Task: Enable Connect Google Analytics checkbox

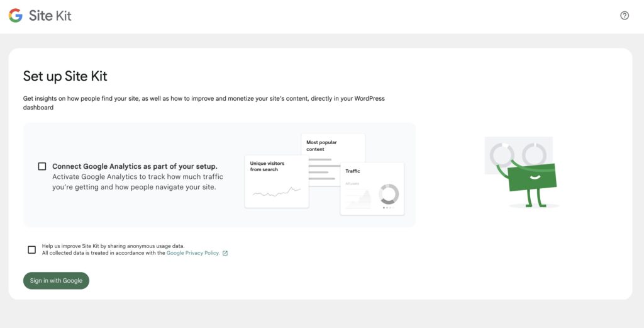Action: coord(42,166)
